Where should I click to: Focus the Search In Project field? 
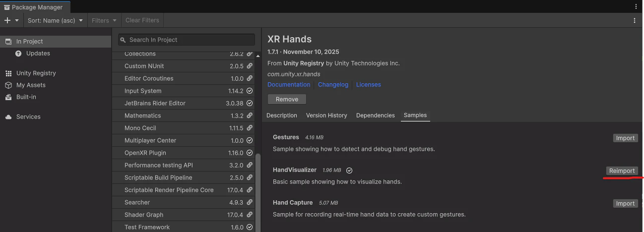pos(187,40)
